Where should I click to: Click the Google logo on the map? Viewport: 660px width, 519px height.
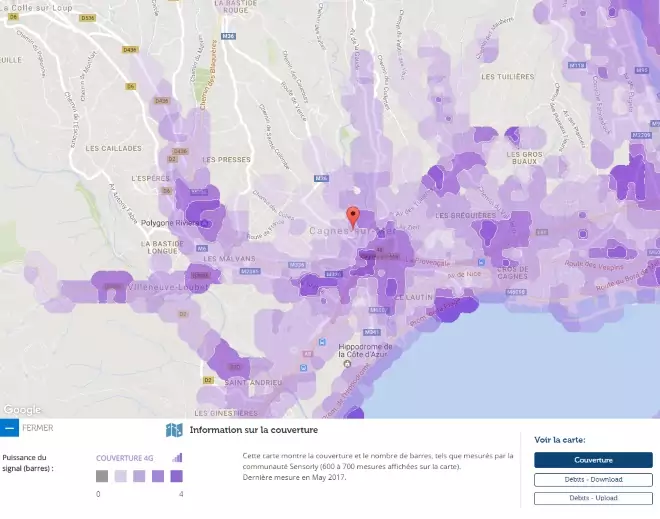point(21,409)
